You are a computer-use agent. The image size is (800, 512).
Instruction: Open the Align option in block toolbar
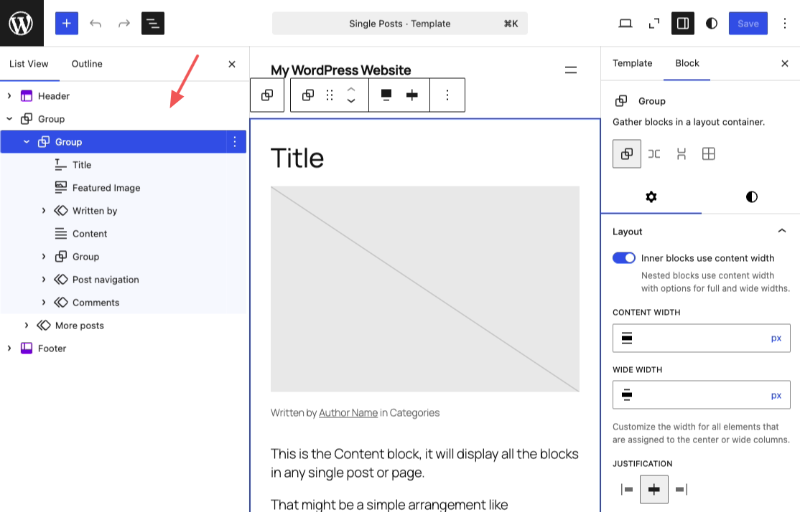click(x=386, y=95)
